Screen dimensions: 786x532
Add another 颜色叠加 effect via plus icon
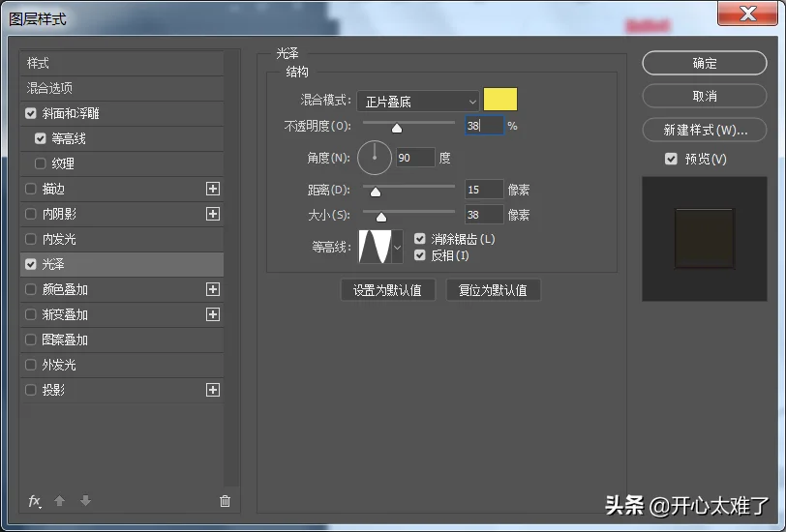point(213,289)
